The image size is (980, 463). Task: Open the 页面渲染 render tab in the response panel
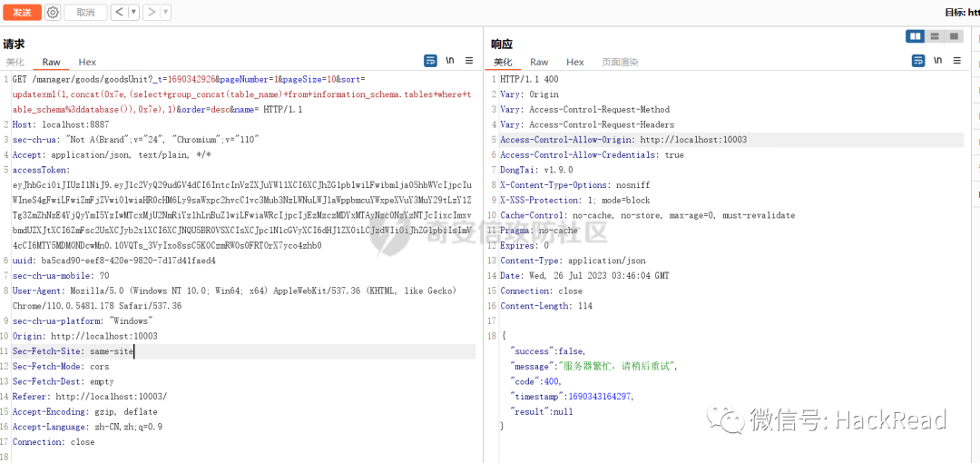620,62
